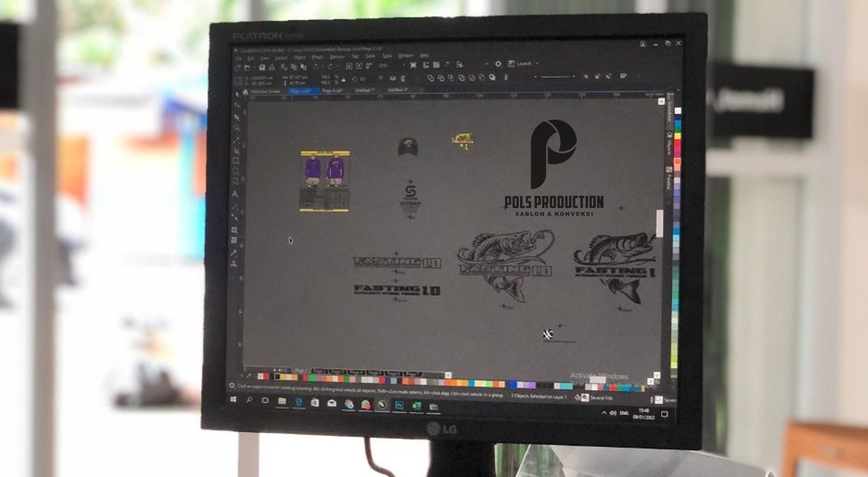Image resolution: width=868 pixels, height=477 pixels.
Task: Click the Intersect shaping icon
Action: click(x=451, y=78)
